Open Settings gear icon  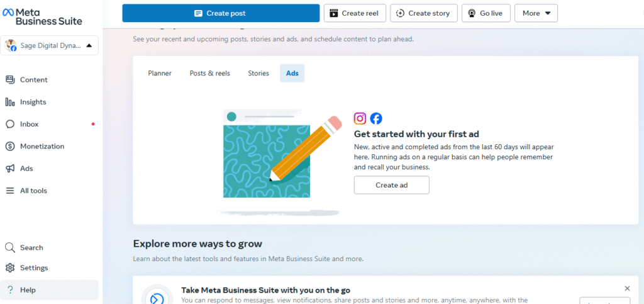(10, 268)
